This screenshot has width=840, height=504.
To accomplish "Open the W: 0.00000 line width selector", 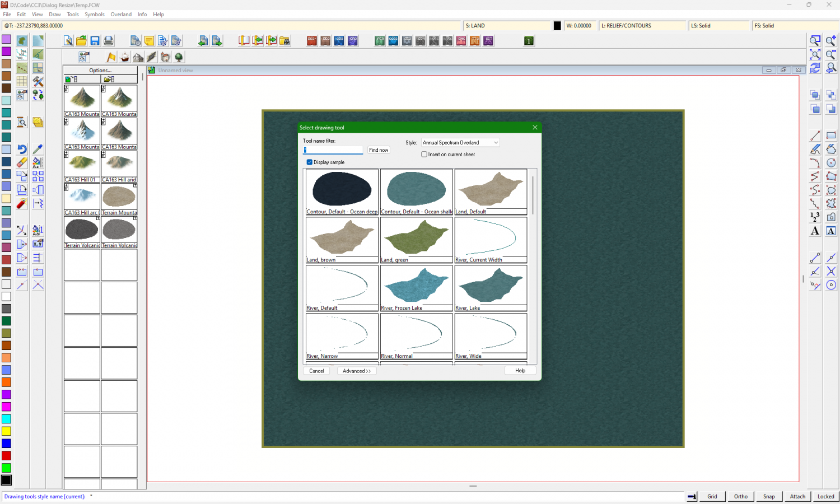I will point(580,26).
